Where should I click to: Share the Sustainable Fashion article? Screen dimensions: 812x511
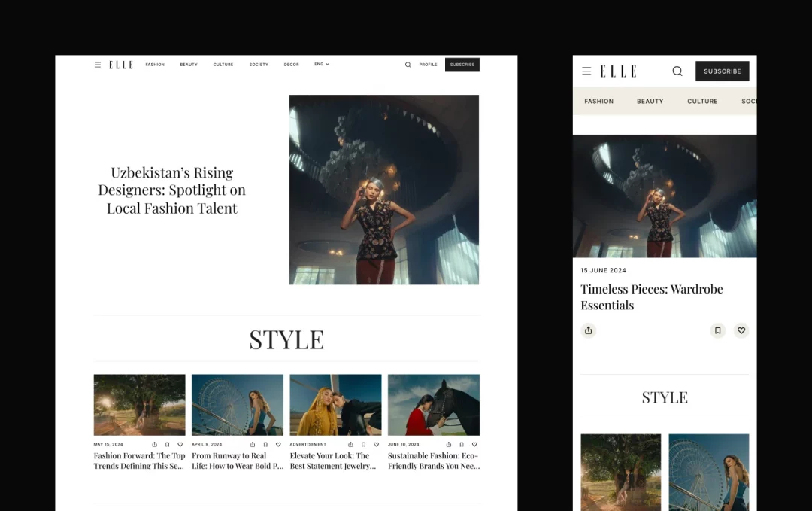click(448, 444)
